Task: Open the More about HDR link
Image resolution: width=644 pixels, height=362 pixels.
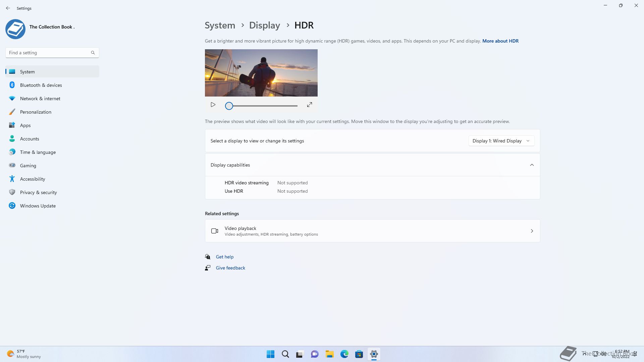Action: click(500, 41)
